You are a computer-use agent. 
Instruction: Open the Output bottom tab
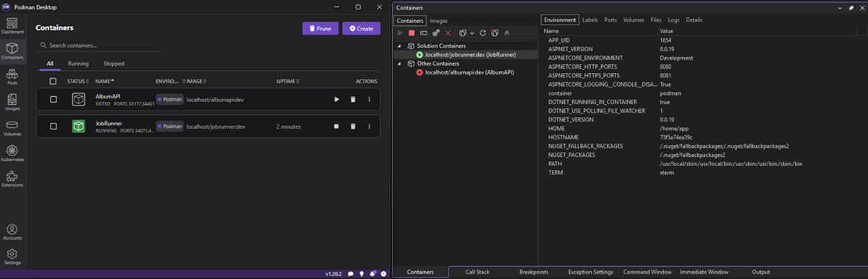761,272
